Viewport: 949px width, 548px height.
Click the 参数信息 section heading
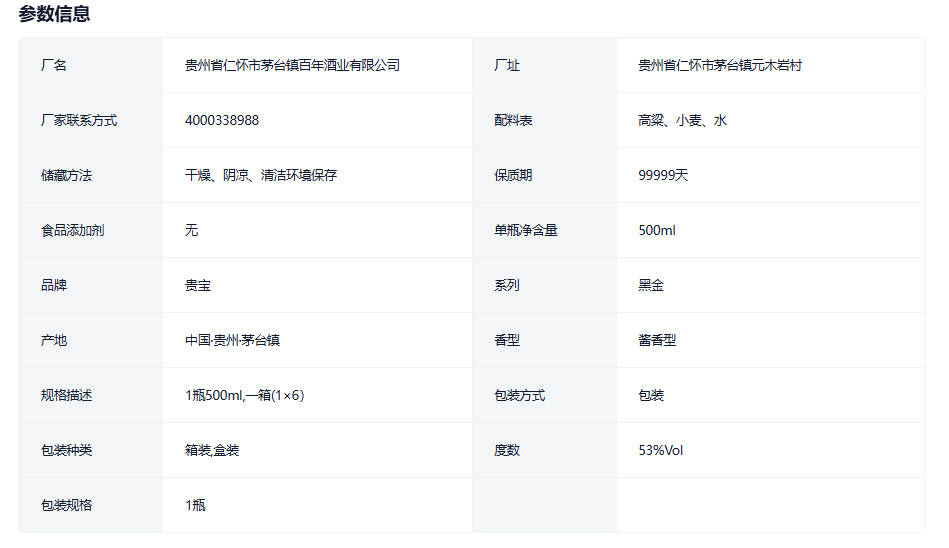point(54,14)
